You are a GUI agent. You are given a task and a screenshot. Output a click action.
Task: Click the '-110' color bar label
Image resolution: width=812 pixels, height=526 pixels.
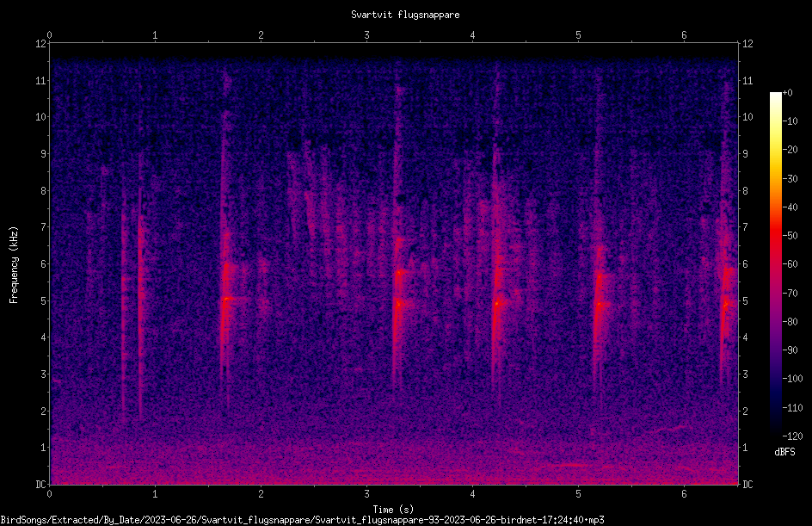792,408
